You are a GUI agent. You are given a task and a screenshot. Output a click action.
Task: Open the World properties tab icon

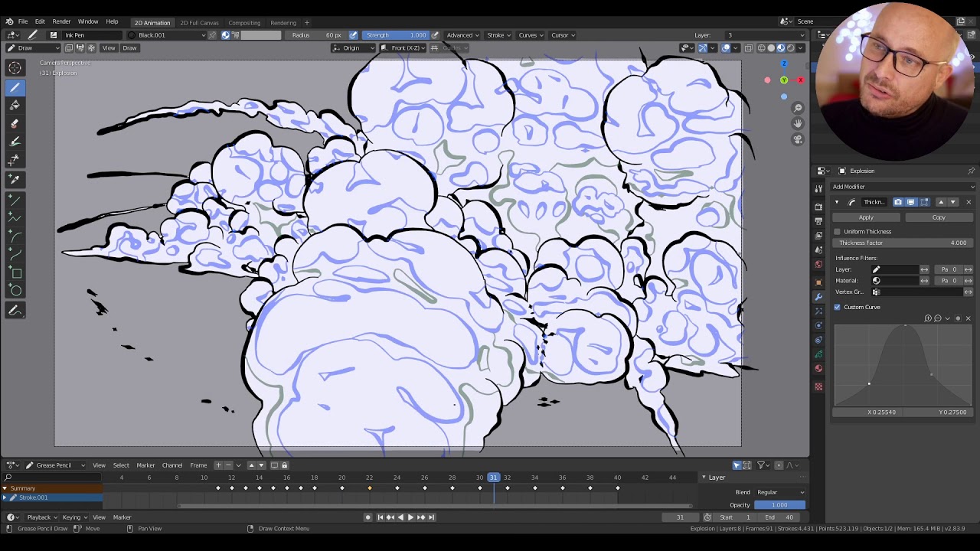point(818,265)
